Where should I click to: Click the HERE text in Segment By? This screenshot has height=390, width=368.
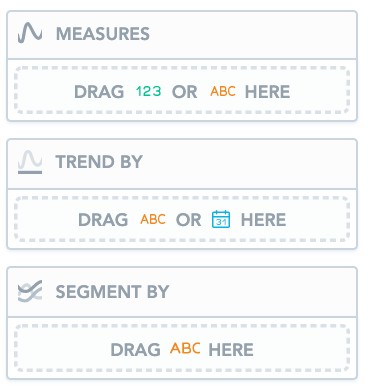[x=231, y=350]
